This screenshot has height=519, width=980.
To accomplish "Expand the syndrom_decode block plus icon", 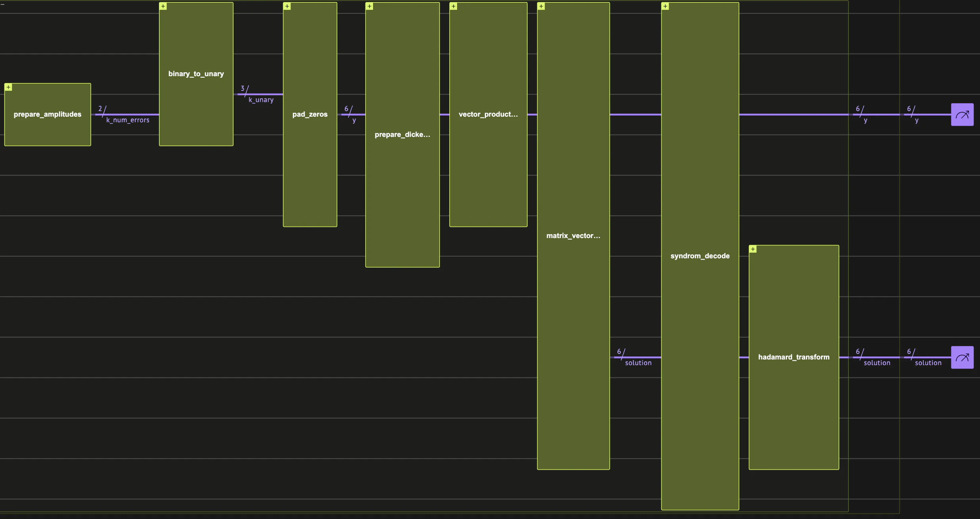I will pyautogui.click(x=665, y=6).
